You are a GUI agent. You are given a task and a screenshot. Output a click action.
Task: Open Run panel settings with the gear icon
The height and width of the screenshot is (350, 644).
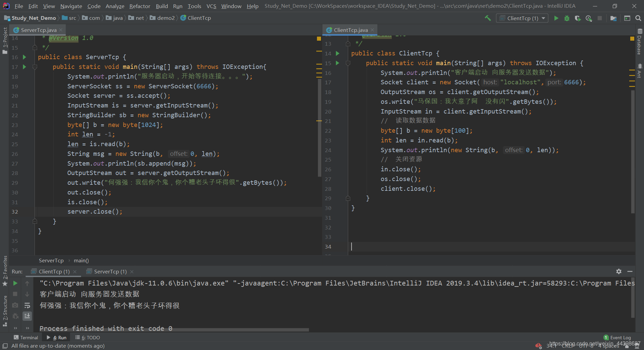click(x=619, y=271)
